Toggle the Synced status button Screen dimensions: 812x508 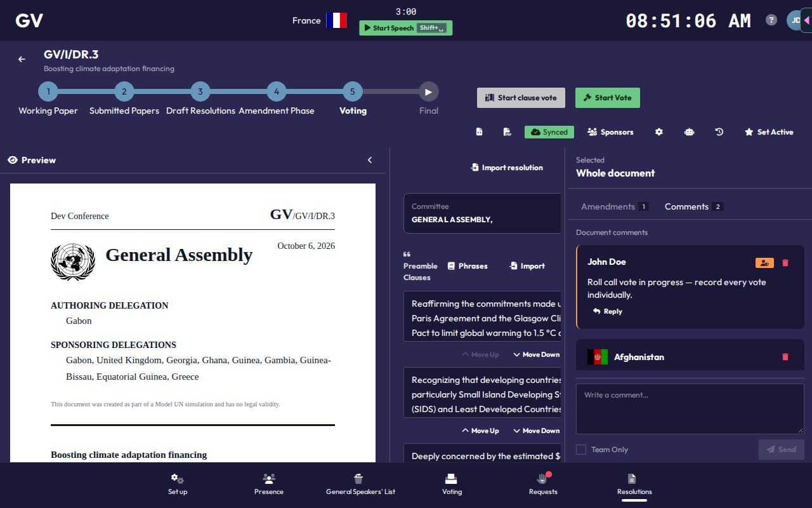point(549,132)
